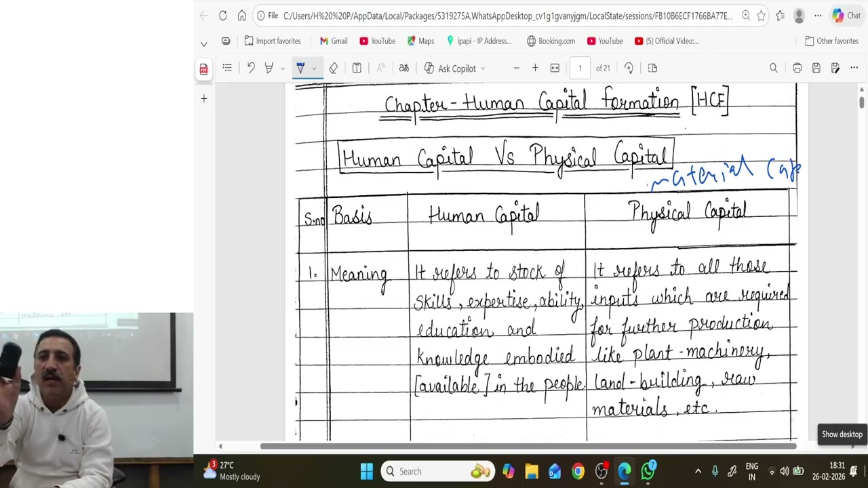Open the volume control in tray
868x488 pixels.
point(785,471)
